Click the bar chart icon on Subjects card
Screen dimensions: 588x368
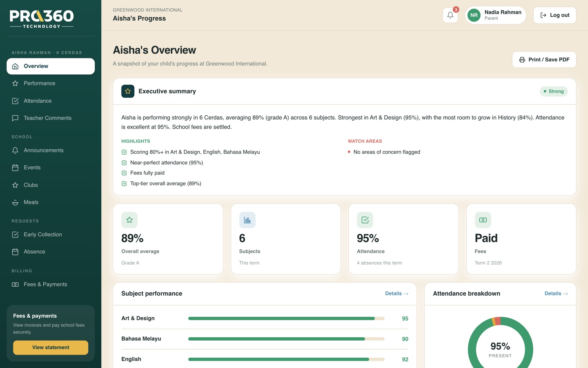point(247,220)
